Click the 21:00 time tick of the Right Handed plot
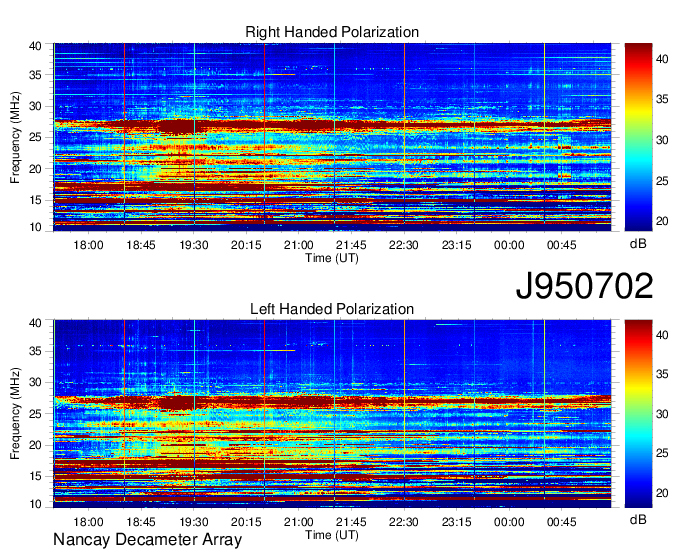This screenshot has width=680, height=552. 299,245
